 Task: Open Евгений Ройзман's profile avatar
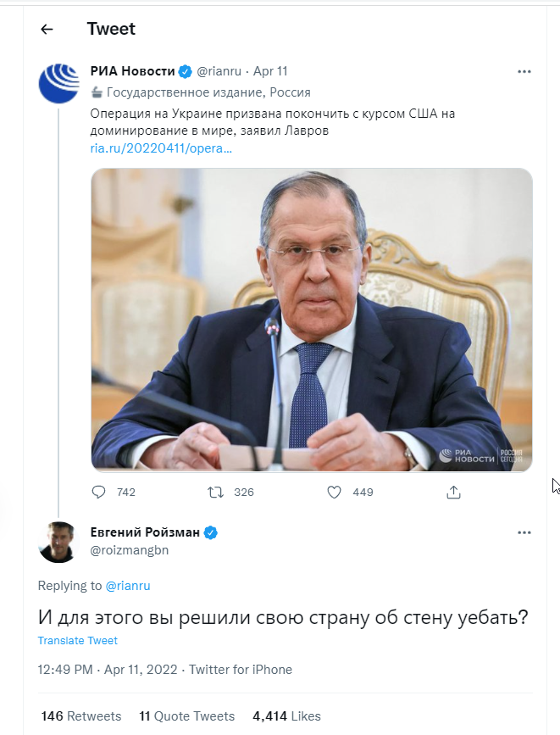[x=59, y=542]
